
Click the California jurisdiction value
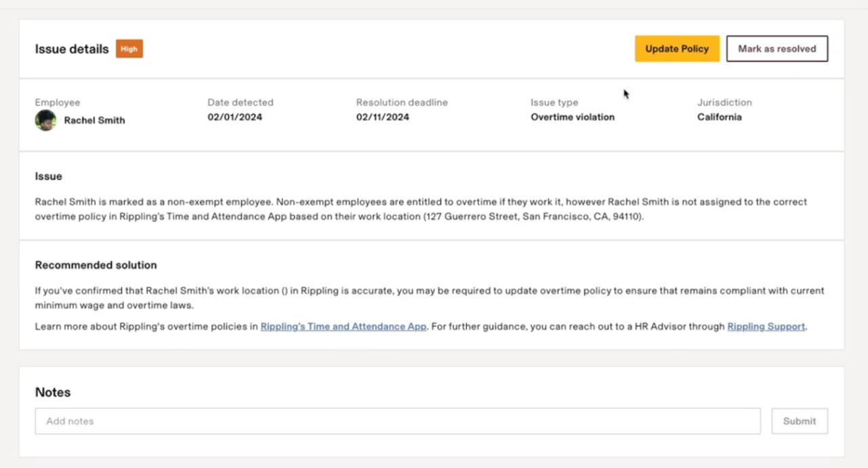pyautogui.click(x=719, y=117)
